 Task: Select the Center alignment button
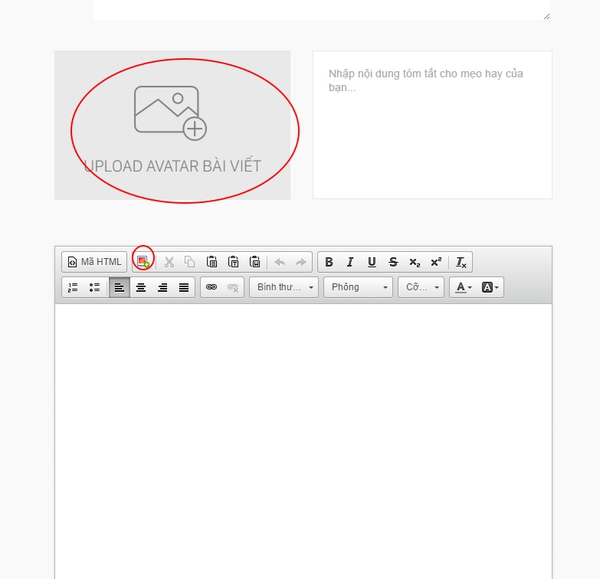(141, 287)
